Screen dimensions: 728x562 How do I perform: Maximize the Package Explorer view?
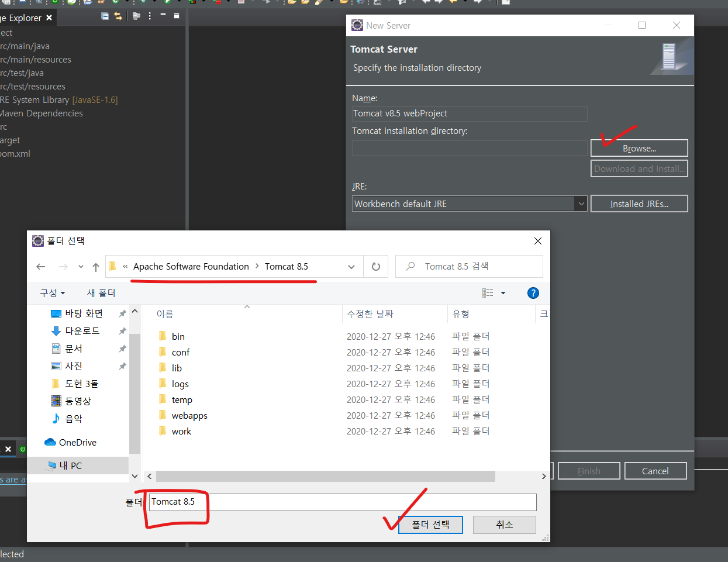(x=177, y=16)
